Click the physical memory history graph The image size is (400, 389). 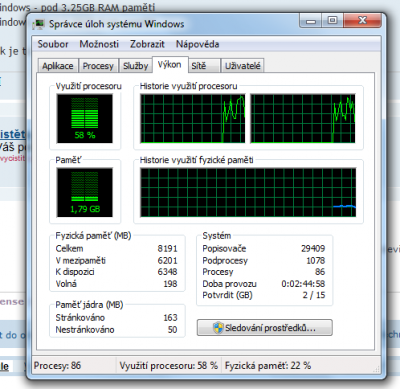click(x=248, y=192)
